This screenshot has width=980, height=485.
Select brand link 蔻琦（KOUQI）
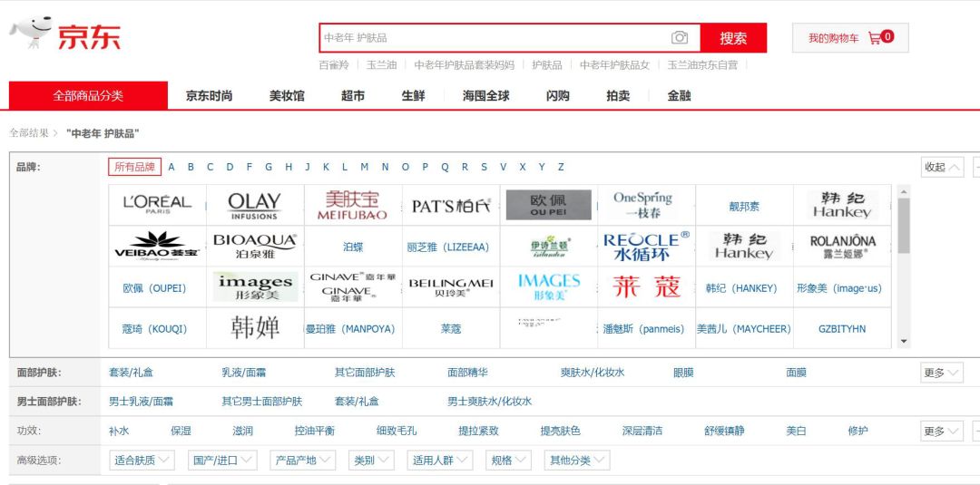tap(153, 329)
